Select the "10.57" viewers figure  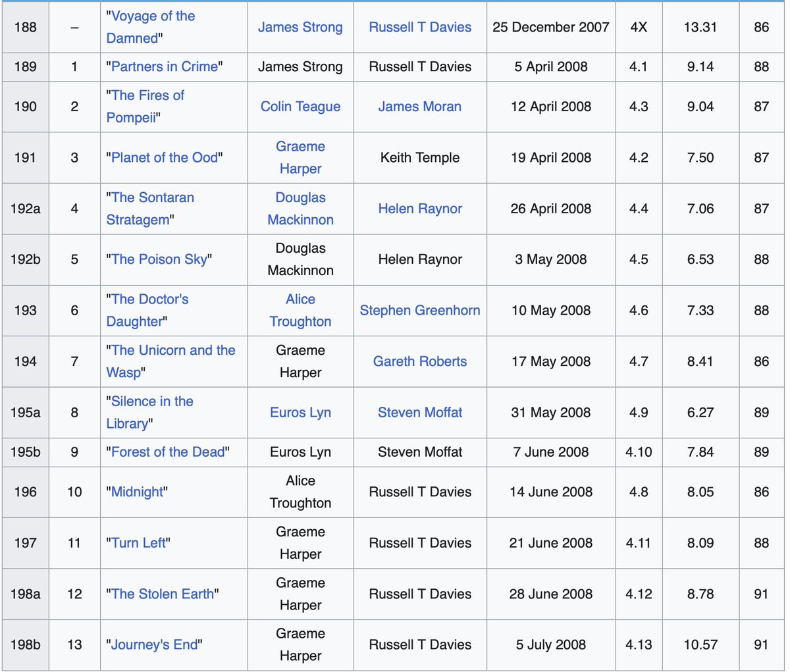pyautogui.click(x=700, y=645)
